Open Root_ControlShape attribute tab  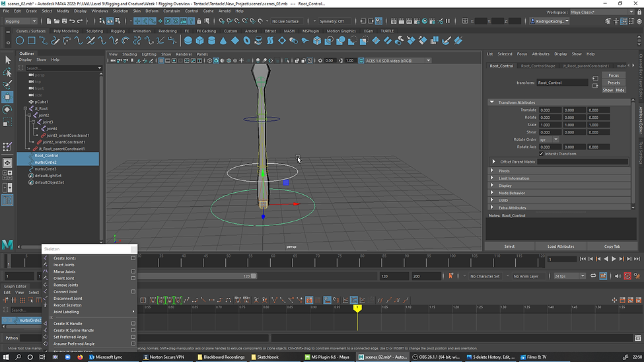click(x=538, y=66)
